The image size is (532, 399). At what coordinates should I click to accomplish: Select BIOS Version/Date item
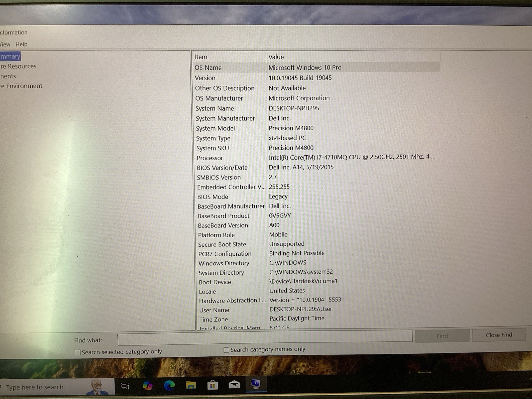[x=222, y=168]
